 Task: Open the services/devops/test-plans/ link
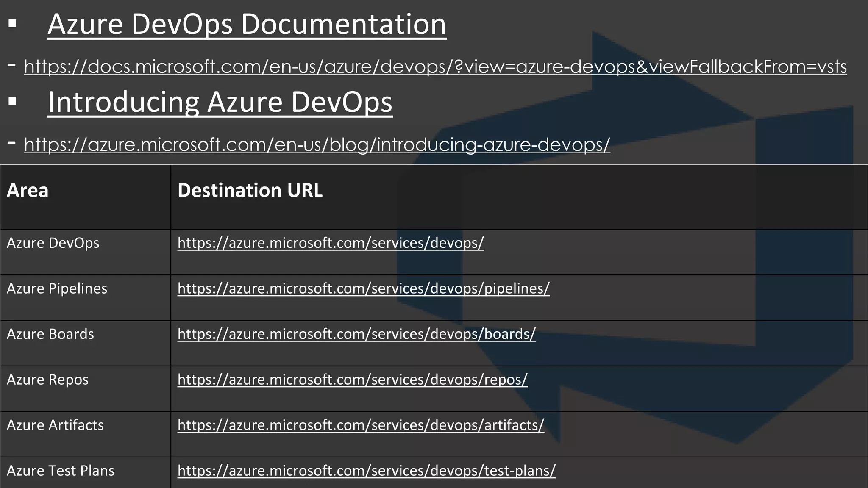pos(367,471)
